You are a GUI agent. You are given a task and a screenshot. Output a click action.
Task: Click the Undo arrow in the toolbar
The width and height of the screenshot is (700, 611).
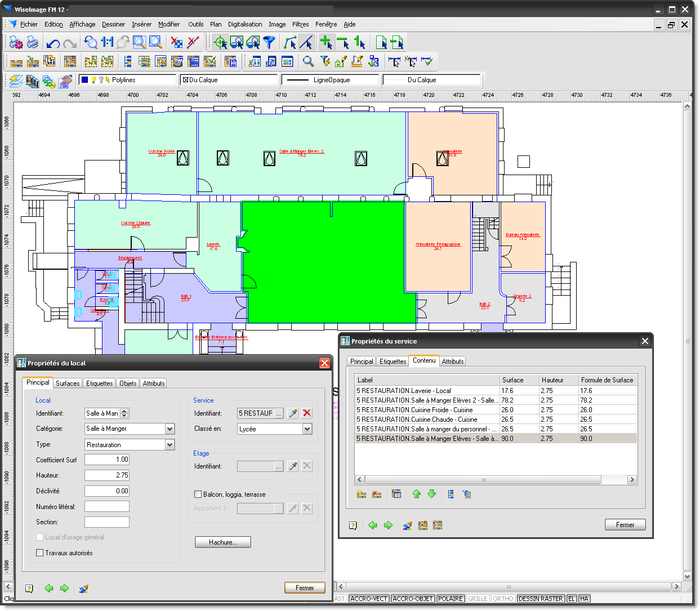point(53,43)
